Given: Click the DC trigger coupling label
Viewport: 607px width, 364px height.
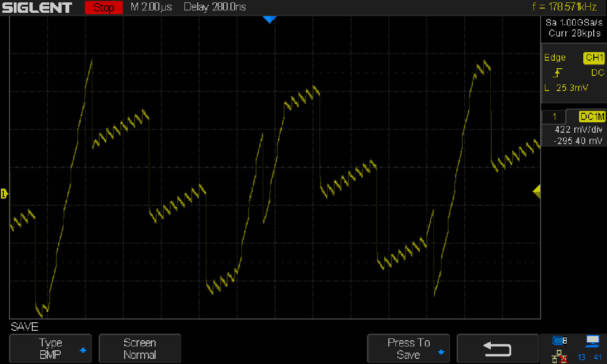Looking at the screenshot, I should pyautogui.click(x=597, y=73).
